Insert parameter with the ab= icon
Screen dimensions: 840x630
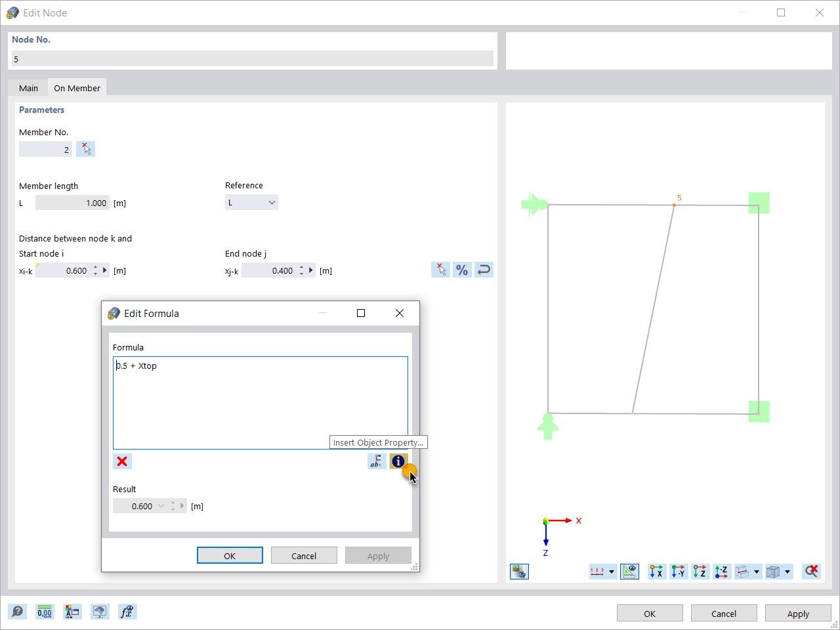pos(377,461)
